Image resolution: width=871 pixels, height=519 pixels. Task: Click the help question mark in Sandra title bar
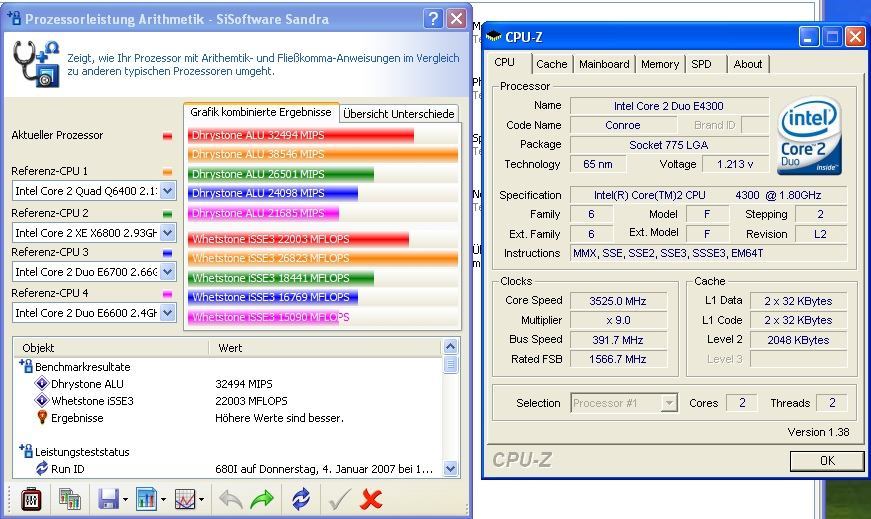(433, 18)
